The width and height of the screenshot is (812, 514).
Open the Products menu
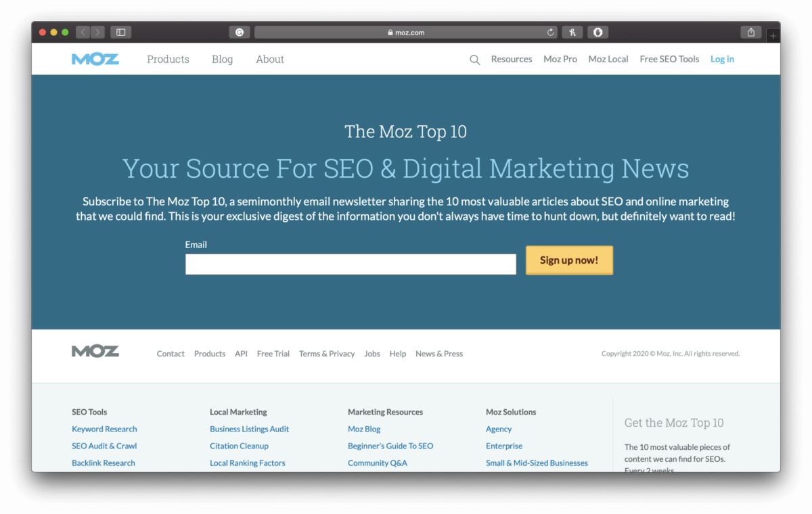(x=168, y=60)
